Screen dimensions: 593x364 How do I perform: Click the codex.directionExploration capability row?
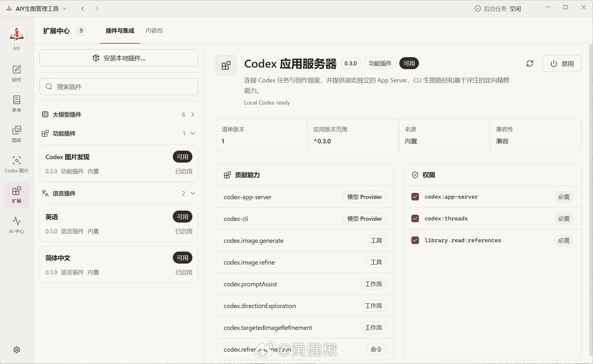tap(305, 305)
